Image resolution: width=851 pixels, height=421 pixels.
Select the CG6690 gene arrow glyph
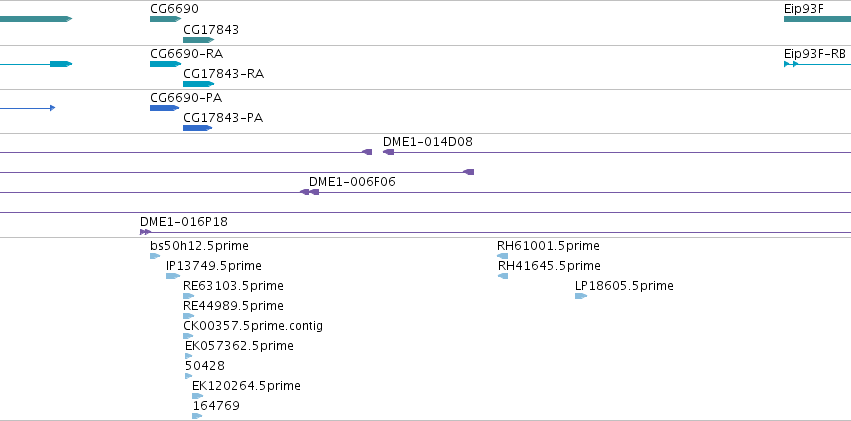[166, 19]
